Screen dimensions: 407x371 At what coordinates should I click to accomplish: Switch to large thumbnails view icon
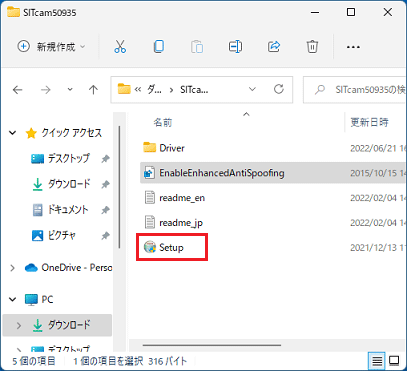394,361
